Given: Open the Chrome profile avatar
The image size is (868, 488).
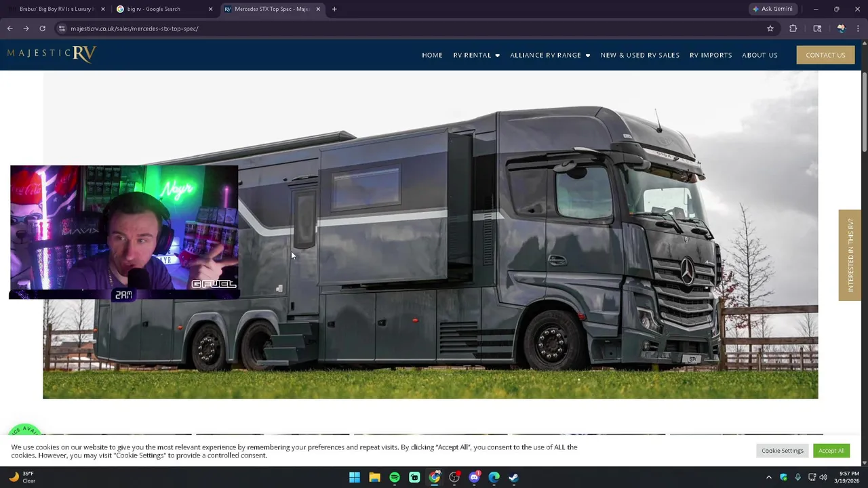Looking at the screenshot, I should tap(841, 28).
